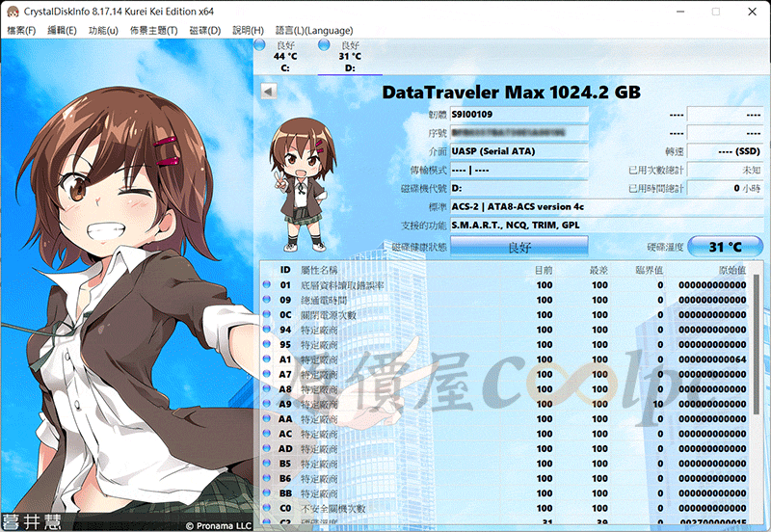
Task: Click the 原始值 column header
Action: tap(732, 270)
